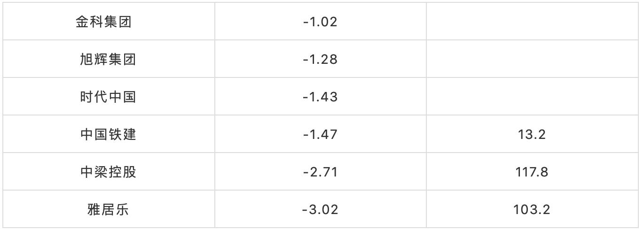
Task: Select the 旭辉集团 name cell
Action: click(108, 59)
